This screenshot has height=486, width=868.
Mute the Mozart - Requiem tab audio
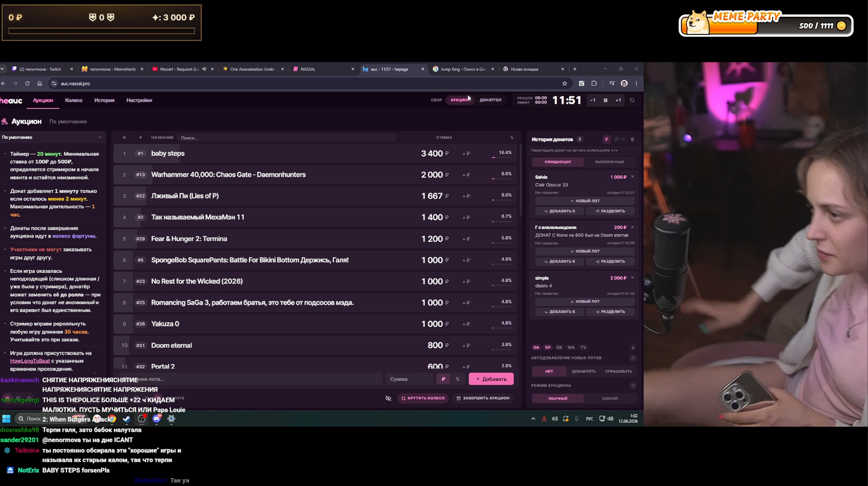(x=204, y=69)
